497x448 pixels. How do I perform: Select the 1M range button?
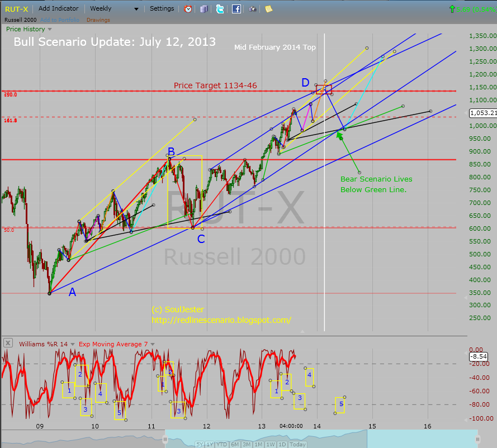coord(258,445)
